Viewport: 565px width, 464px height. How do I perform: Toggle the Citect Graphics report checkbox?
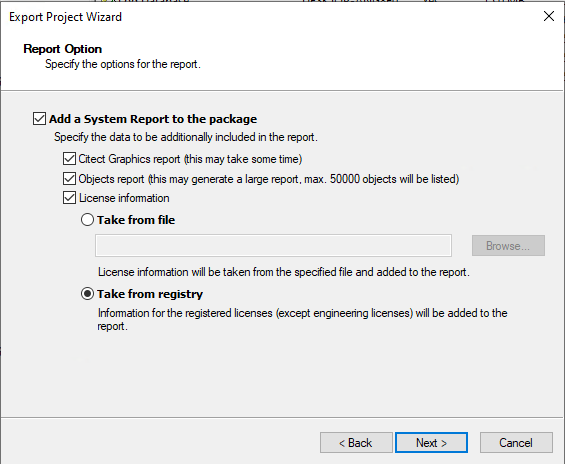click(x=69, y=159)
